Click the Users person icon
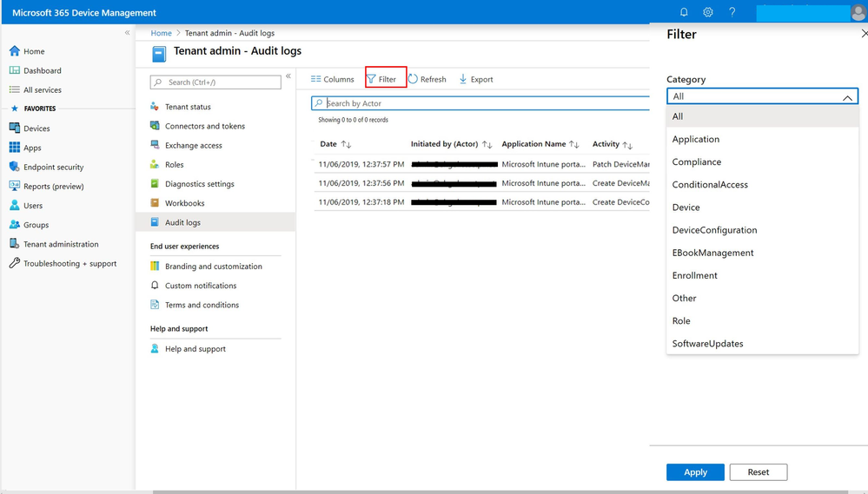 tap(15, 205)
